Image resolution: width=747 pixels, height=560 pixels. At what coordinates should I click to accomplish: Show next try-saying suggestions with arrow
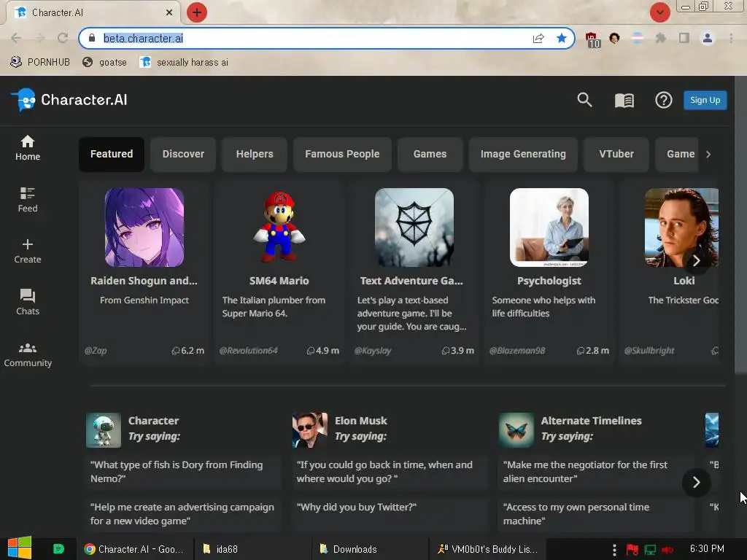tap(696, 483)
